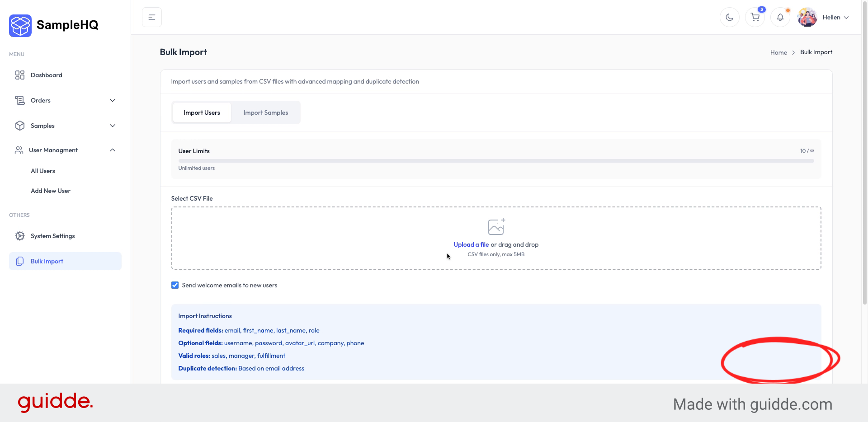
Task: Uncheck Send welcome emails to new users
Action: [175, 285]
